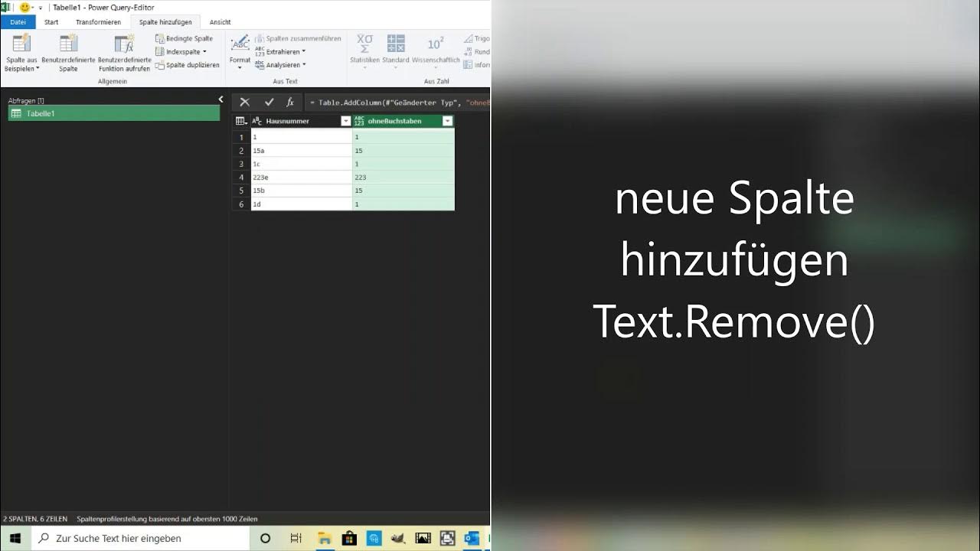This screenshot has width=980, height=551.
Task: Open the Extrahieren dropdown
Action: 280,52
